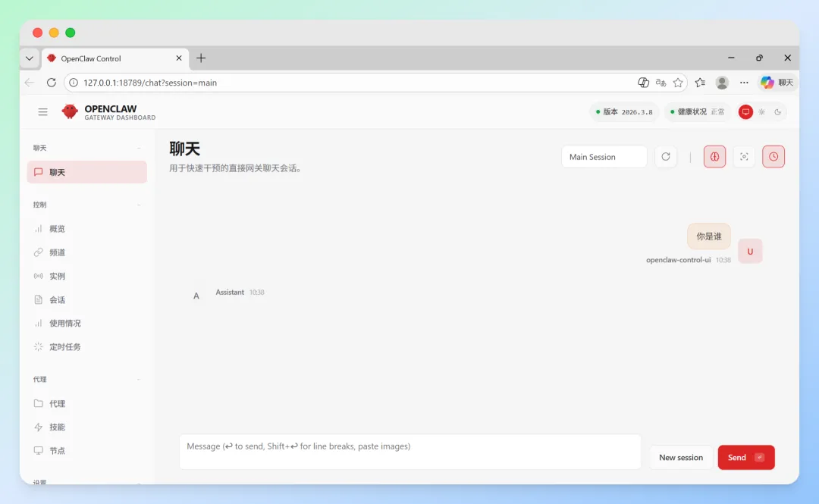Open 代理 agents page with folder icon

click(x=86, y=404)
